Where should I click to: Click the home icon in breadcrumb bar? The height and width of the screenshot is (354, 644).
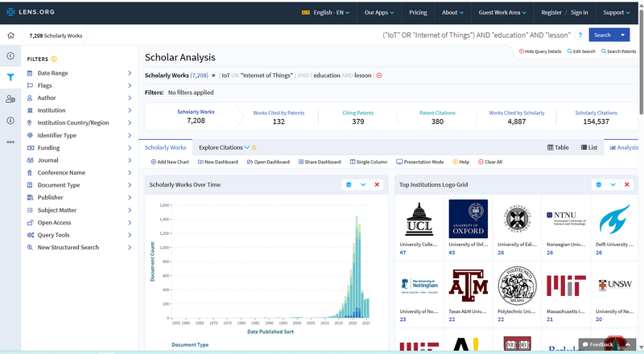10,35
